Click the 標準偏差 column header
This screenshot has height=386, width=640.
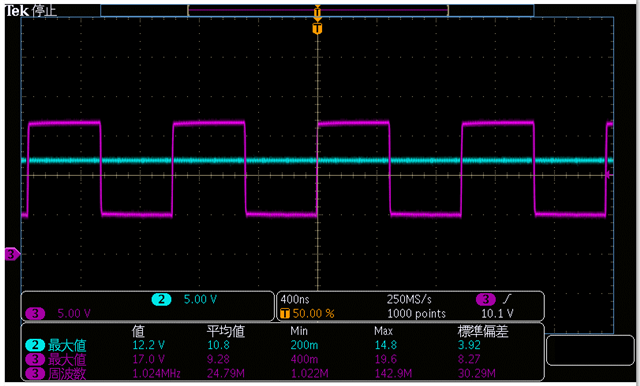click(x=483, y=331)
